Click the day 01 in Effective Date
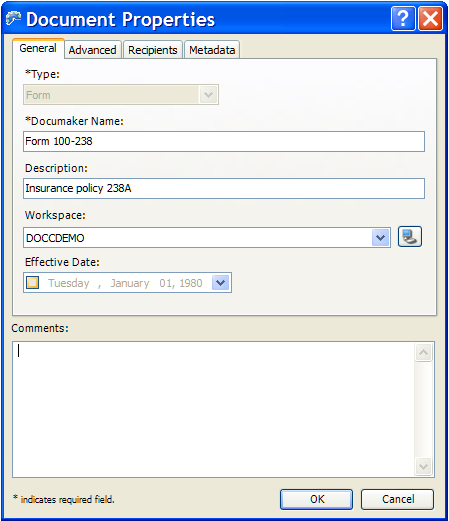The height and width of the screenshot is (521, 449). [x=166, y=283]
